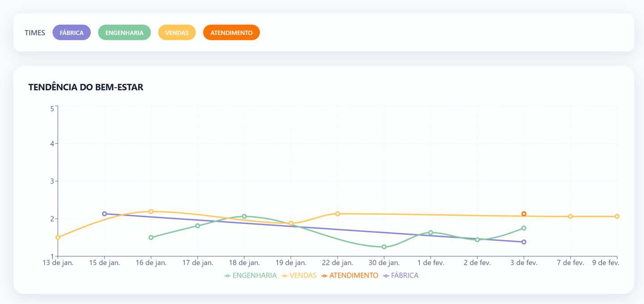
Task: Click VENDAS yellow point at 13 de jan.
Action: 58,238
